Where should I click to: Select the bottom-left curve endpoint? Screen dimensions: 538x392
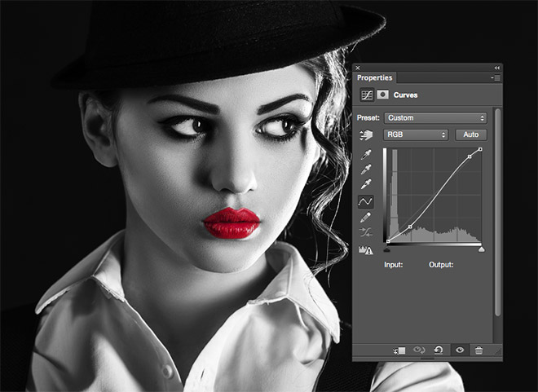388,241
